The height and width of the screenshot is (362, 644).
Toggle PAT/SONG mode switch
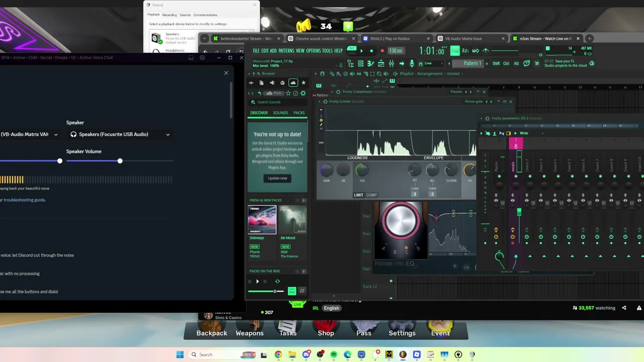coord(352,51)
